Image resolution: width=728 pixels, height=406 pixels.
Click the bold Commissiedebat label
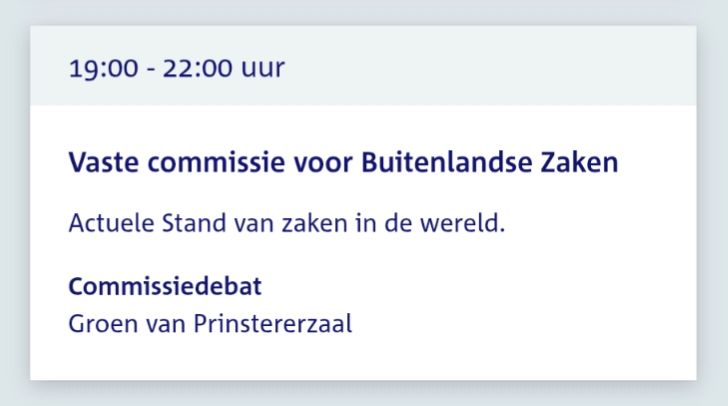(x=165, y=288)
